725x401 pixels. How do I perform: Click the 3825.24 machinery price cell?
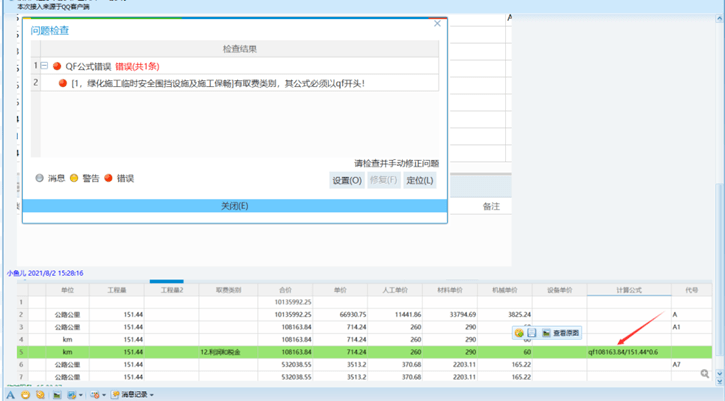click(x=504, y=315)
